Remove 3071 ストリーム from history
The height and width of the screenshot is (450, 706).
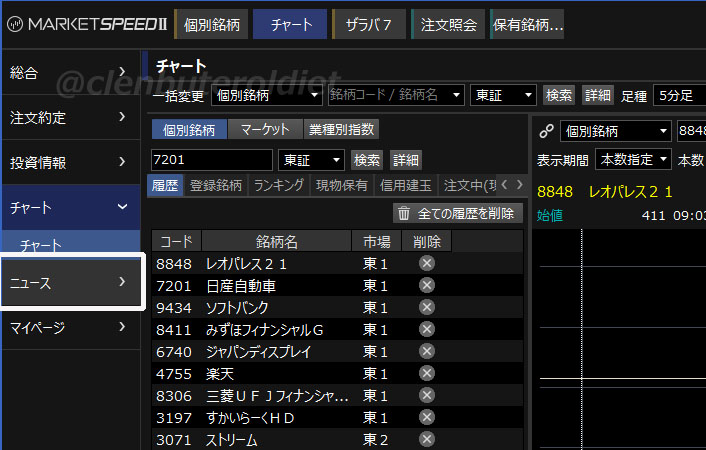coord(426,439)
